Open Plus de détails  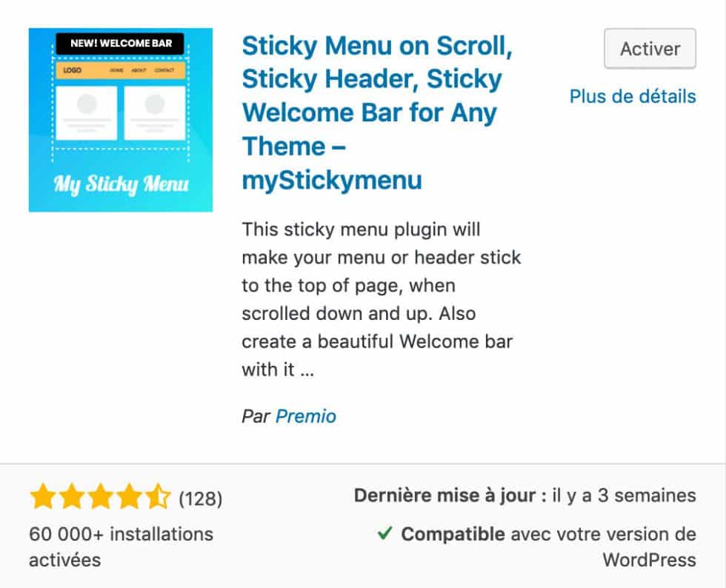coord(633,96)
